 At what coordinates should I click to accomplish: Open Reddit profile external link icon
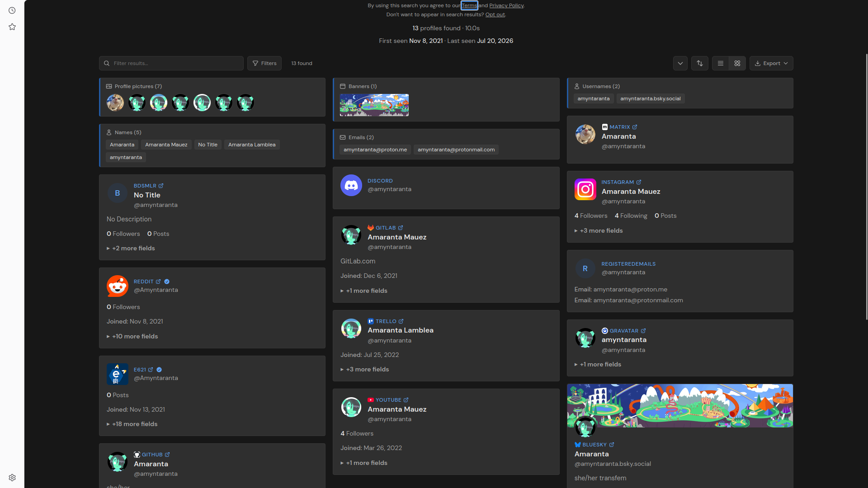point(158,282)
